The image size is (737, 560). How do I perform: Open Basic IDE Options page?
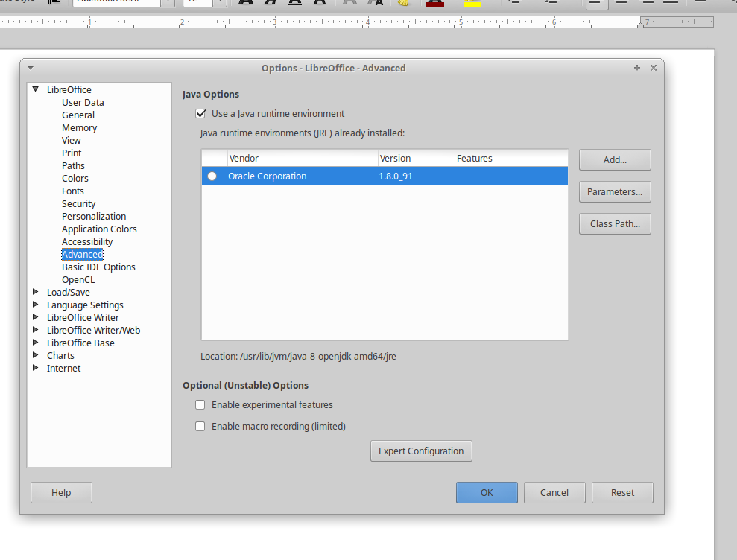(x=98, y=267)
